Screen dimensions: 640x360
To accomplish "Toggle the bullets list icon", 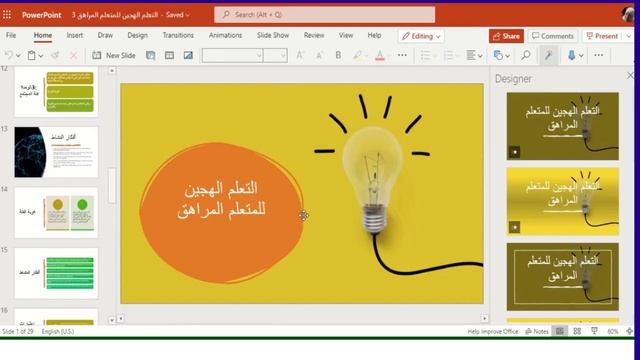I will coord(425,55).
